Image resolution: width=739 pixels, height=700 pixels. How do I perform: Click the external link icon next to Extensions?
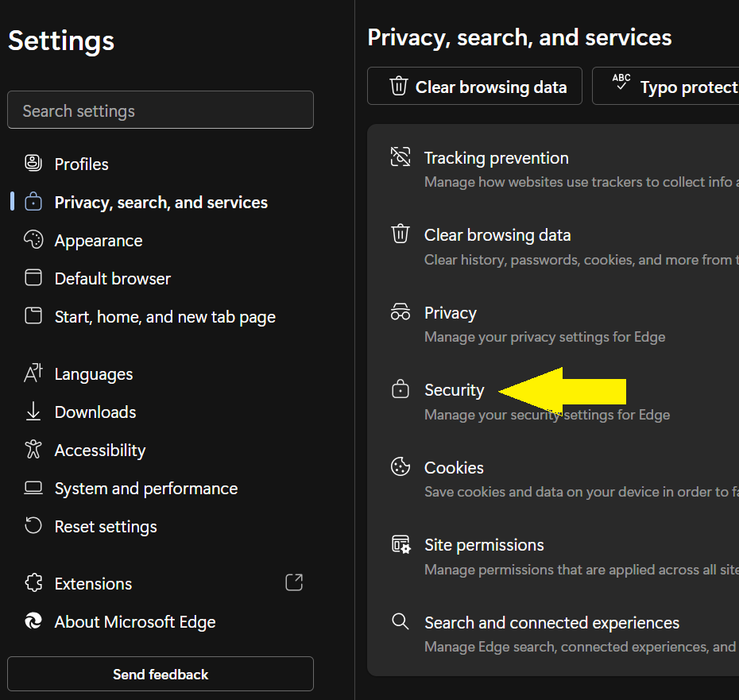coord(294,582)
